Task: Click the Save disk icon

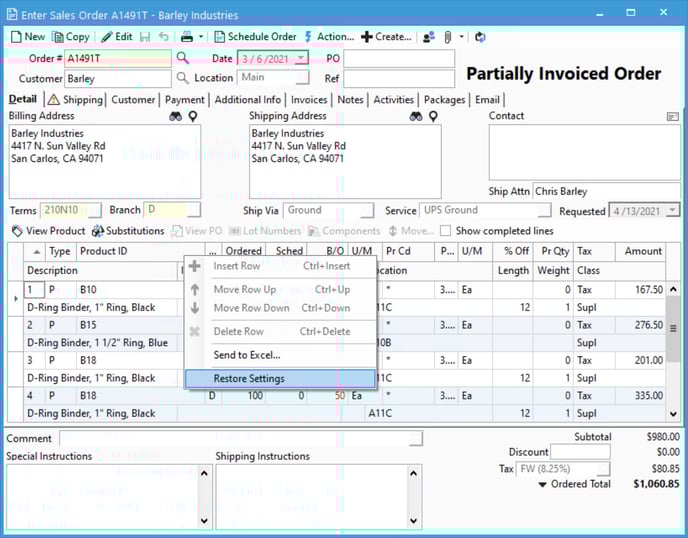Action: (145, 37)
